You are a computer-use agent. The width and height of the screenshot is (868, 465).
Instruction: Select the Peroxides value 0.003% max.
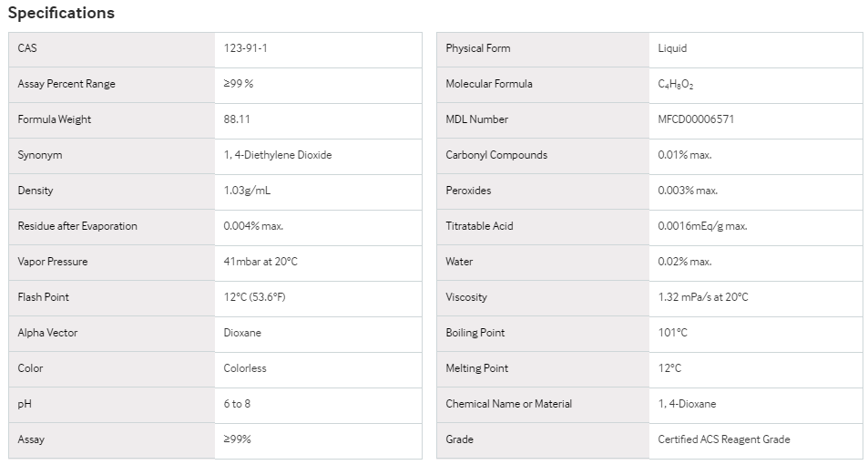[x=688, y=190]
